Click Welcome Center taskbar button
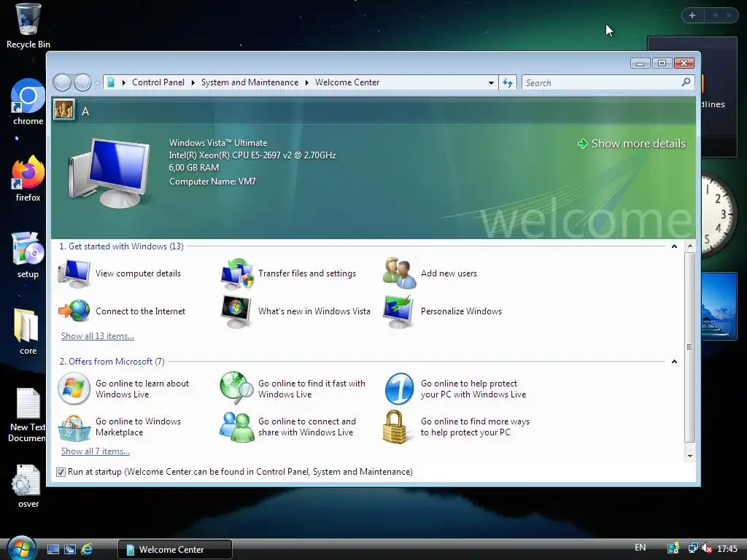Image resolution: width=747 pixels, height=560 pixels. (x=175, y=550)
